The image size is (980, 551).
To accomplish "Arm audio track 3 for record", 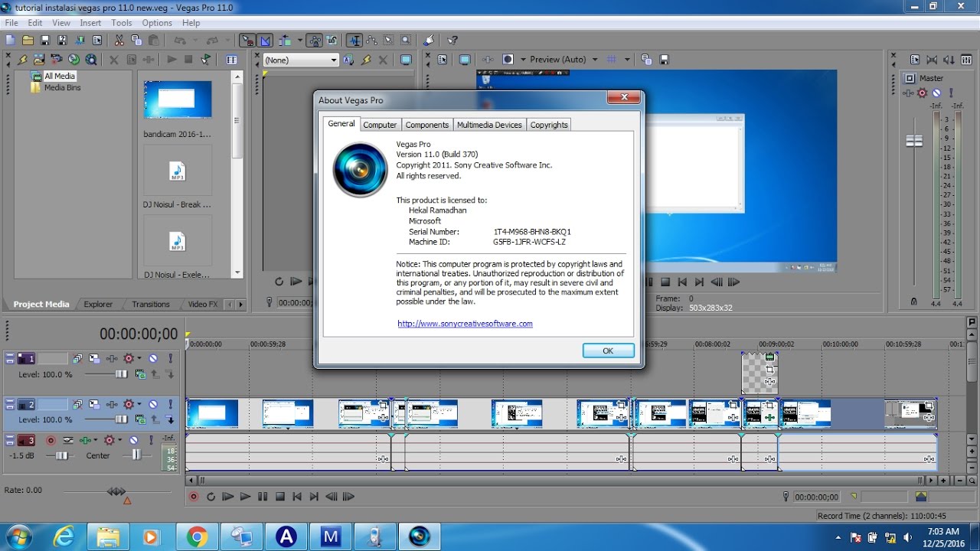I will click(x=51, y=440).
